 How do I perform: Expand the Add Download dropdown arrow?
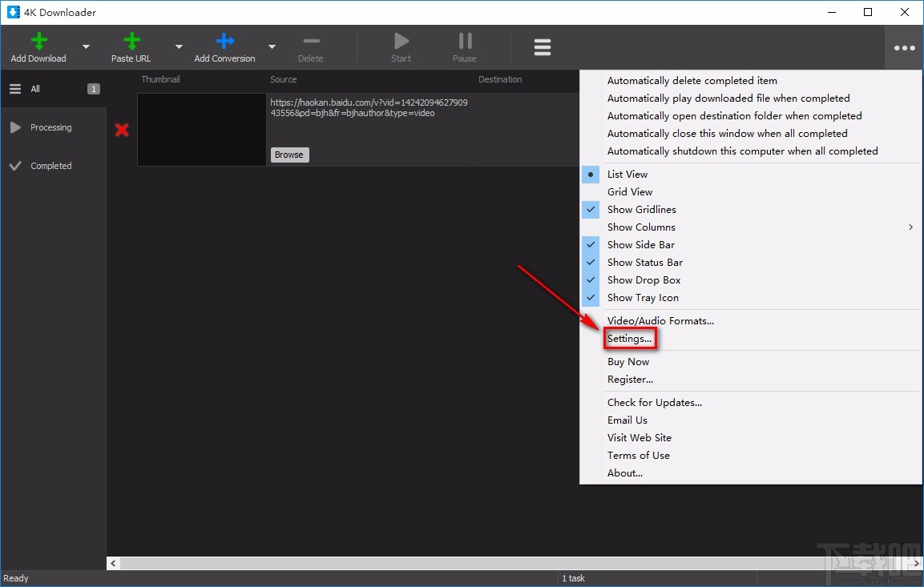(86, 47)
